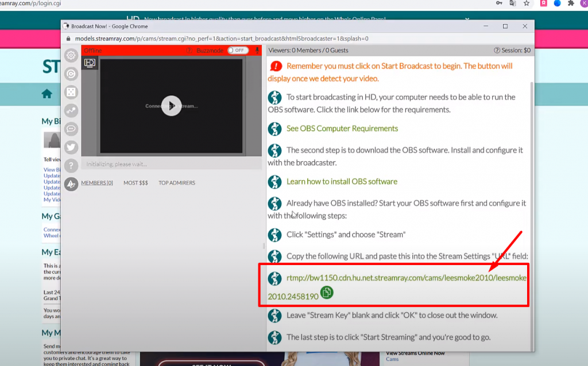Click the rtmp stream URL link

point(397,287)
